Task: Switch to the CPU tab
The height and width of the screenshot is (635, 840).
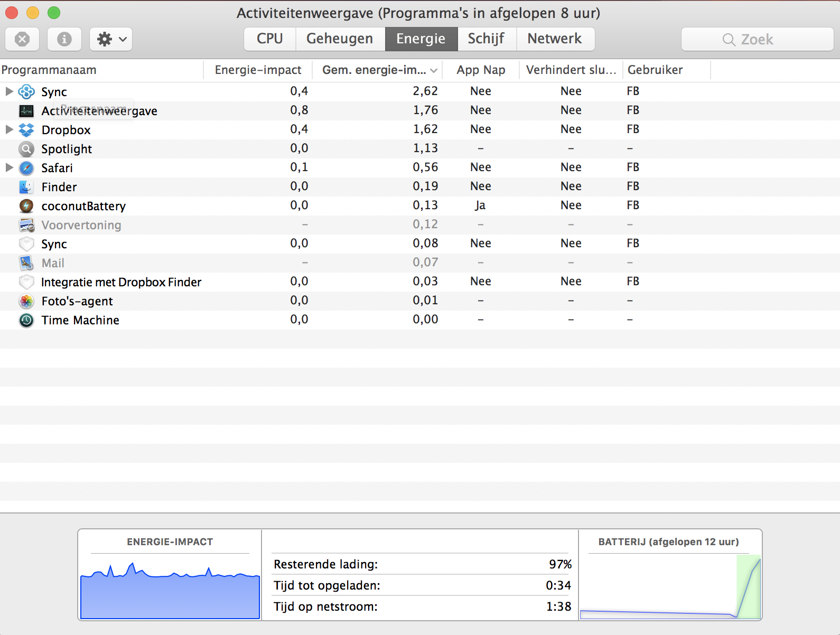Action: [x=270, y=39]
